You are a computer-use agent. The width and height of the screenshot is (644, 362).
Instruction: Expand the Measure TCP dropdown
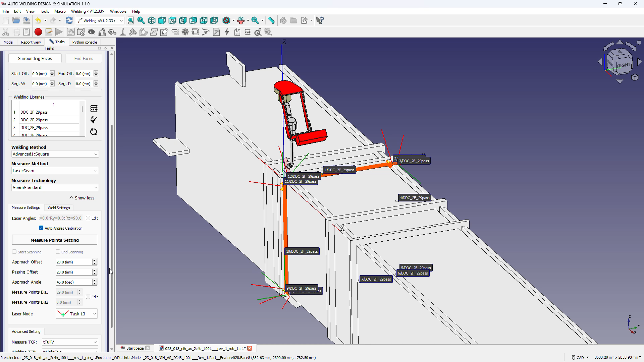coord(70,342)
